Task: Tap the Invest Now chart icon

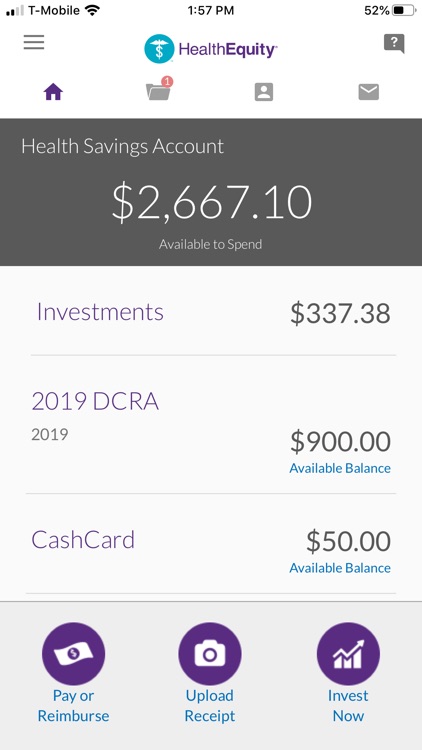Action: click(348, 653)
